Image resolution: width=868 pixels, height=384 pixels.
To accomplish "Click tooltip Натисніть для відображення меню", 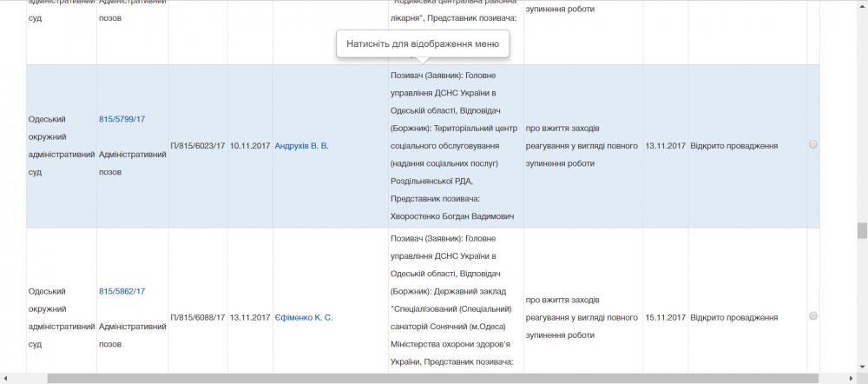I will [423, 43].
